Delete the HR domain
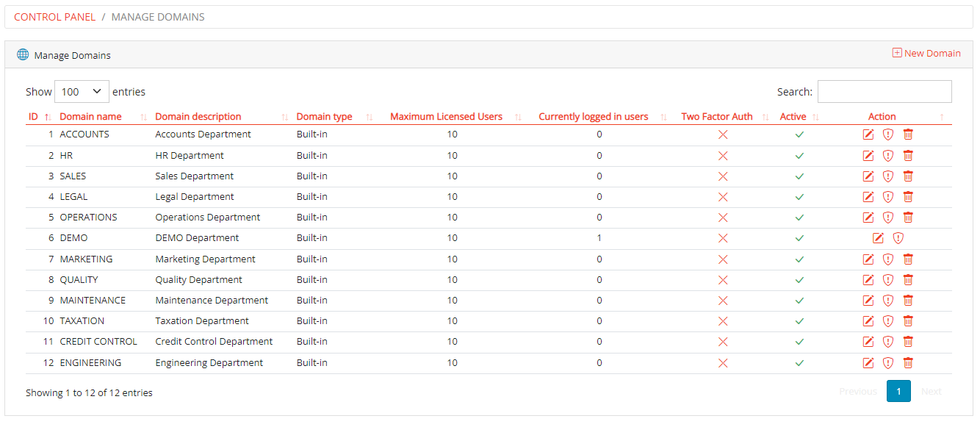The height and width of the screenshot is (427, 980). (x=908, y=155)
